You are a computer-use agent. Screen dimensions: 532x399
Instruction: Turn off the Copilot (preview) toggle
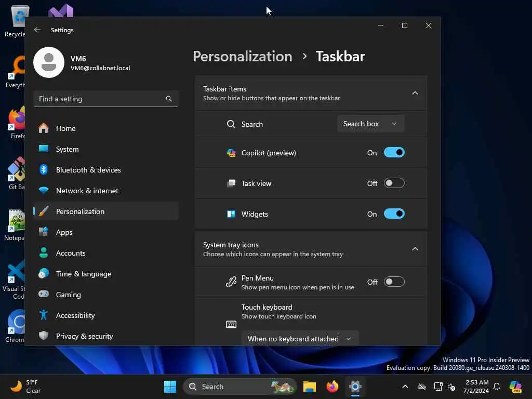click(394, 153)
